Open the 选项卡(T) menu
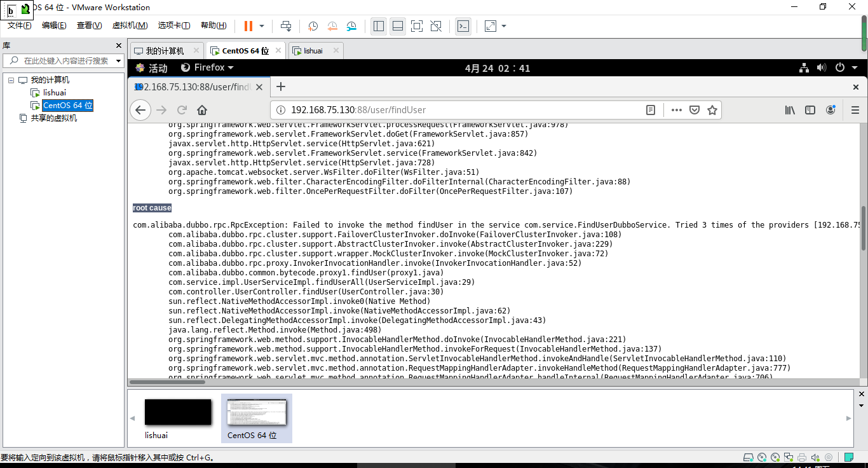 click(x=174, y=25)
